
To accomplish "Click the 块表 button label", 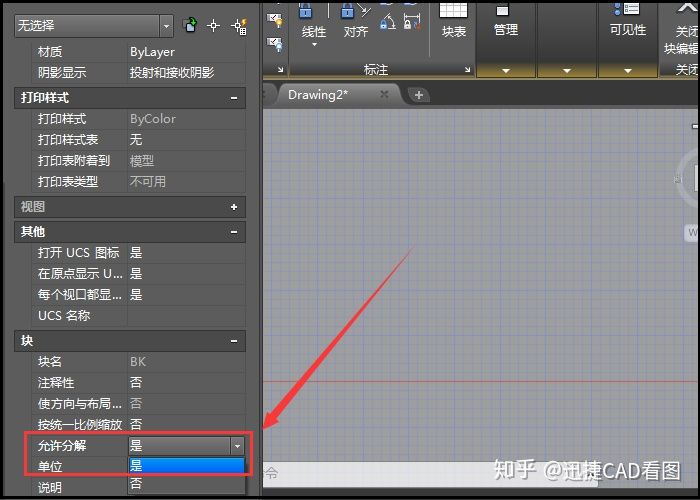I will tap(454, 31).
